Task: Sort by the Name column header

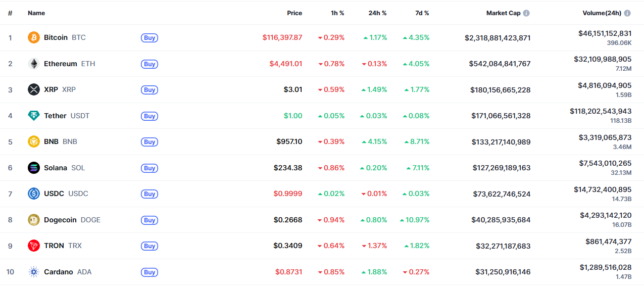Action: click(x=36, y=13)
